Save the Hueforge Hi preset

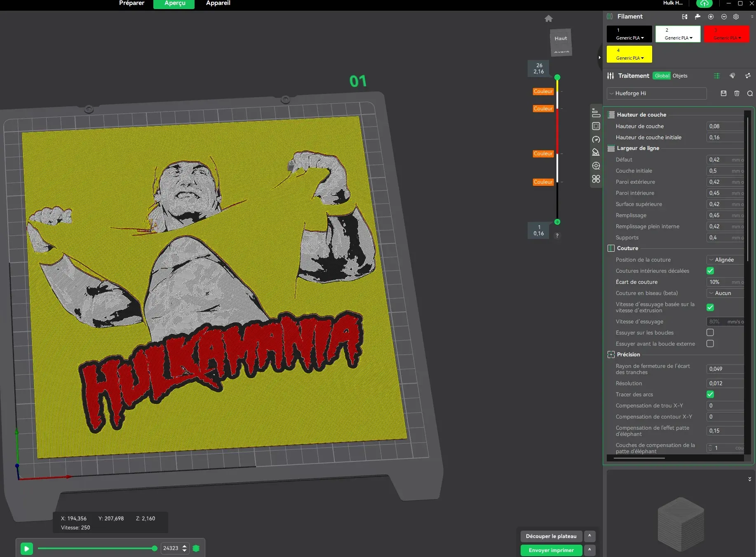[x=723, y=94]
